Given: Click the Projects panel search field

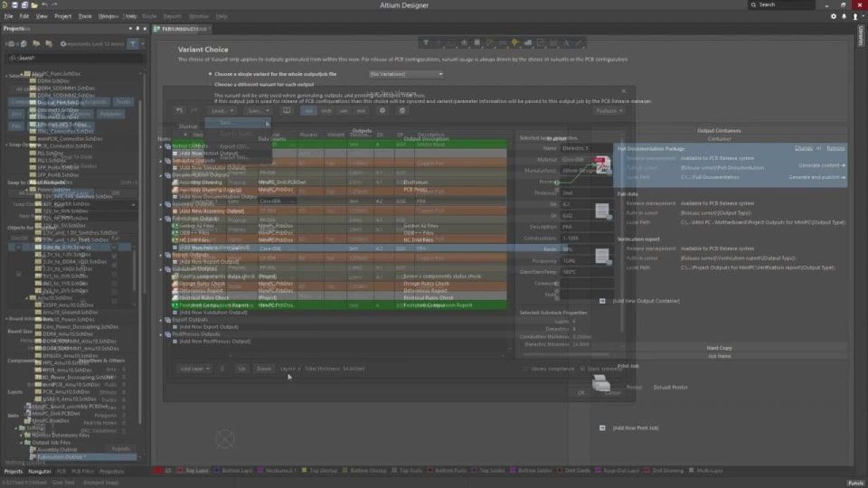Looking at the screenshot, I should (74, 58).
